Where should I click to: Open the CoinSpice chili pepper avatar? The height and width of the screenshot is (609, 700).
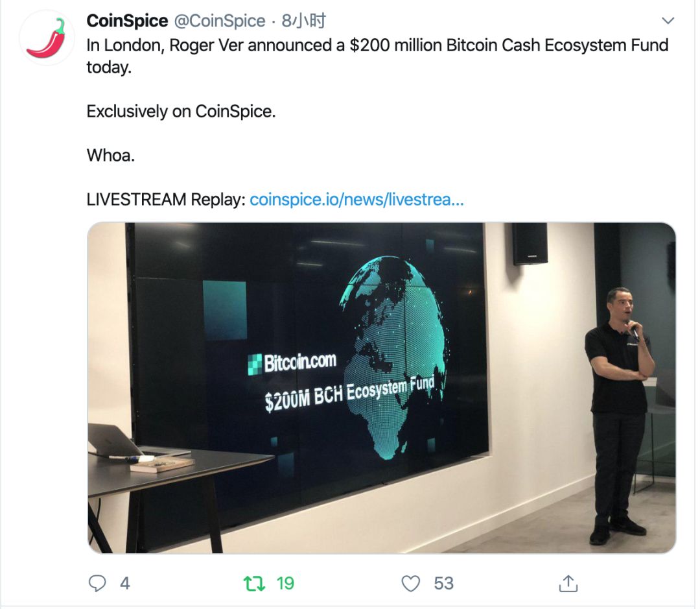point(47,38)
